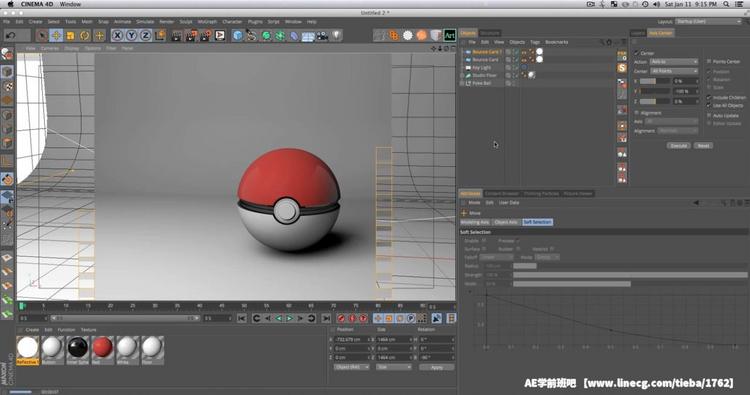Expand the Poke Ball object hierarchy
The height and width of the screenshot is (395, 750).
[x=462, y=83]
